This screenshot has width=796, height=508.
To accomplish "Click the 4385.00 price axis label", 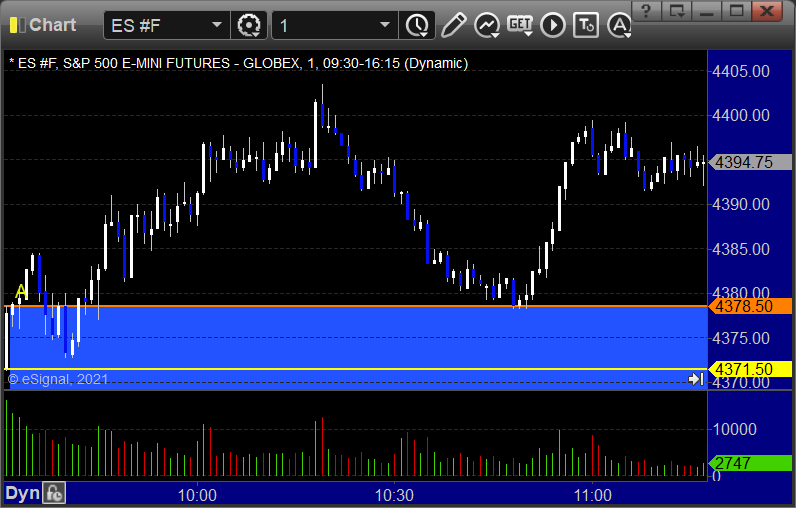I will click(741, 249).
